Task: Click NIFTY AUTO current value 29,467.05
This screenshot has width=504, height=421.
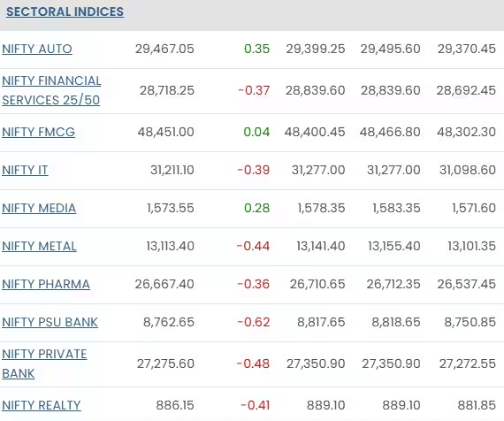Action: 164,49
